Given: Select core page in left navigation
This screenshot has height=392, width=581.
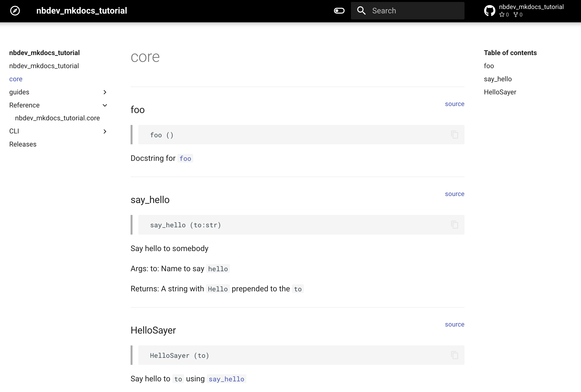Looking at the screenshot, I should point(16,79).
